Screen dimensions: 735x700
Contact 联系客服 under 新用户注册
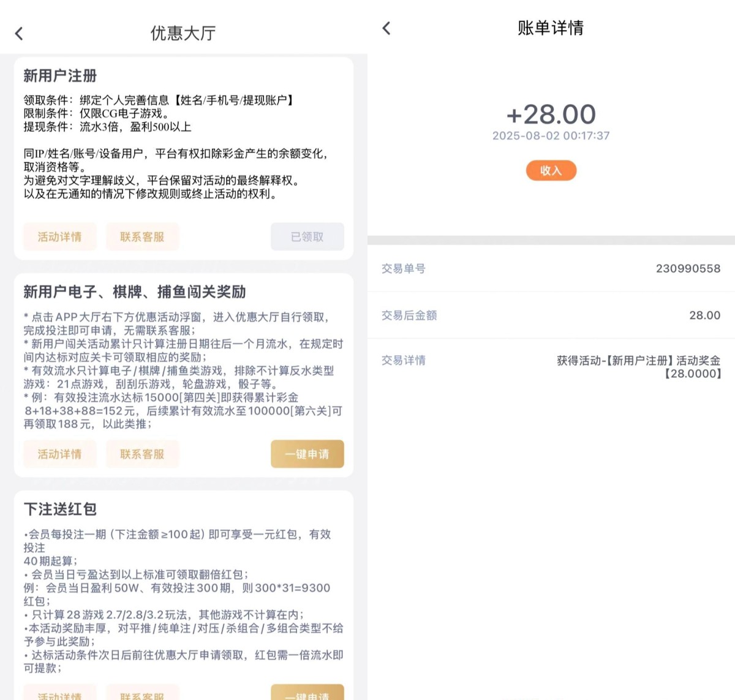point(142,236)
